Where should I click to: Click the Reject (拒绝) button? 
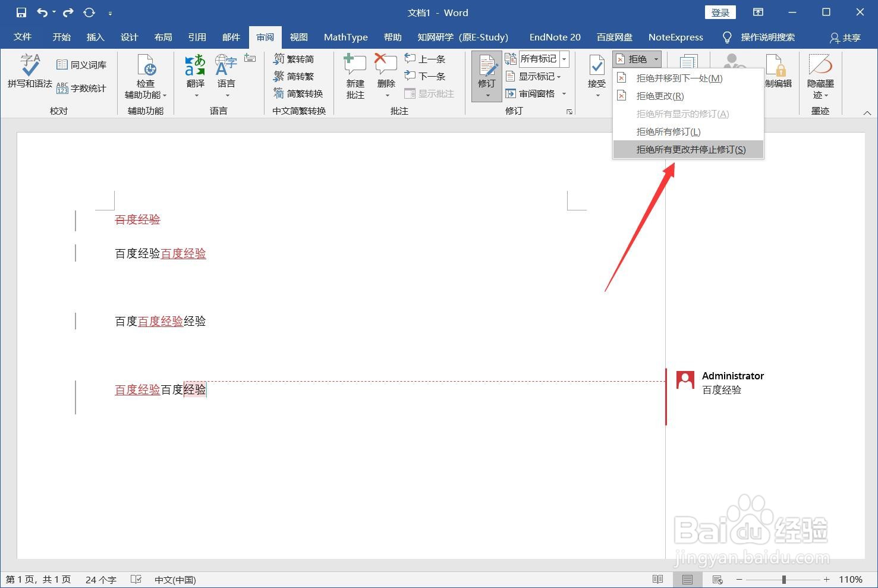click(x=632, y=59)
